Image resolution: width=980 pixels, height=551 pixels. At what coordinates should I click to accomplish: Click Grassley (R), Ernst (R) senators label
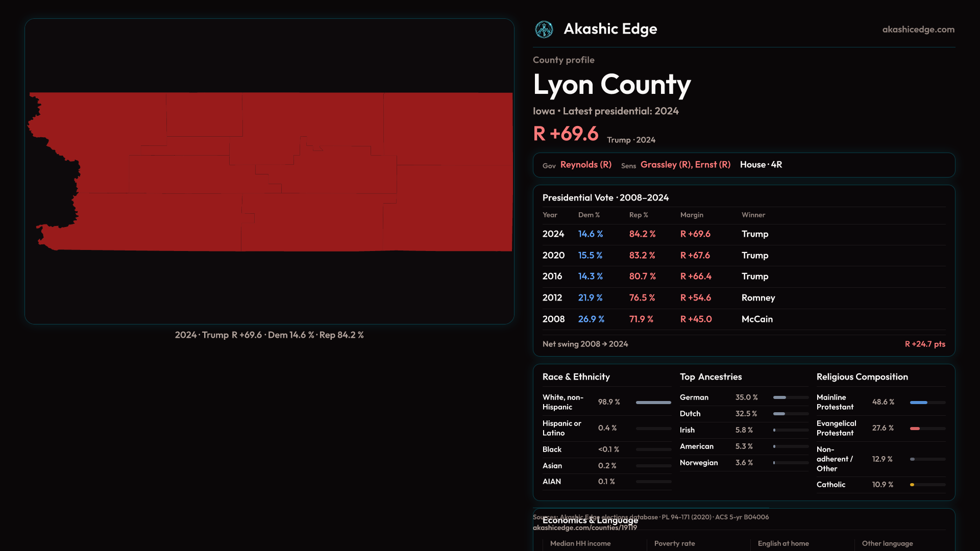(x=685, y=165)
